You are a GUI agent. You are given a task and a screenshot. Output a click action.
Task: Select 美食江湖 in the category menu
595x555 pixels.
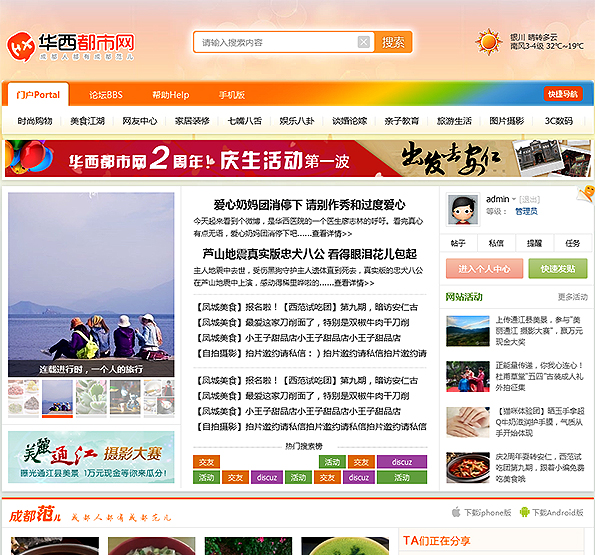(x=87, y=121)
